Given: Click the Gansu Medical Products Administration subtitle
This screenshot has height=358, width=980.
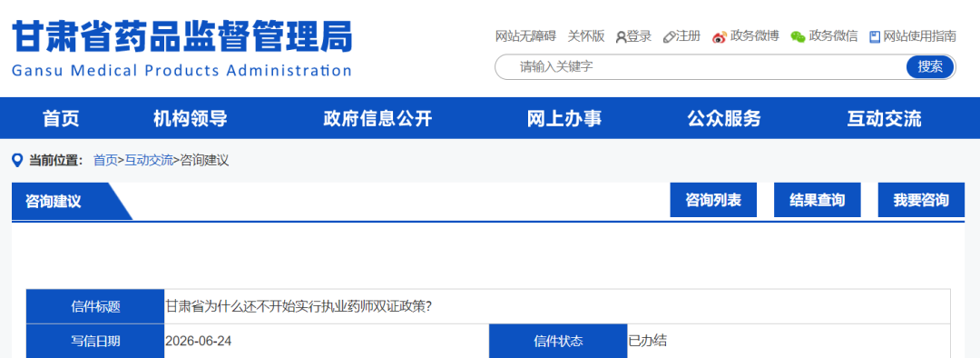Looking at the screenshot, I should [x=181, y=70].
